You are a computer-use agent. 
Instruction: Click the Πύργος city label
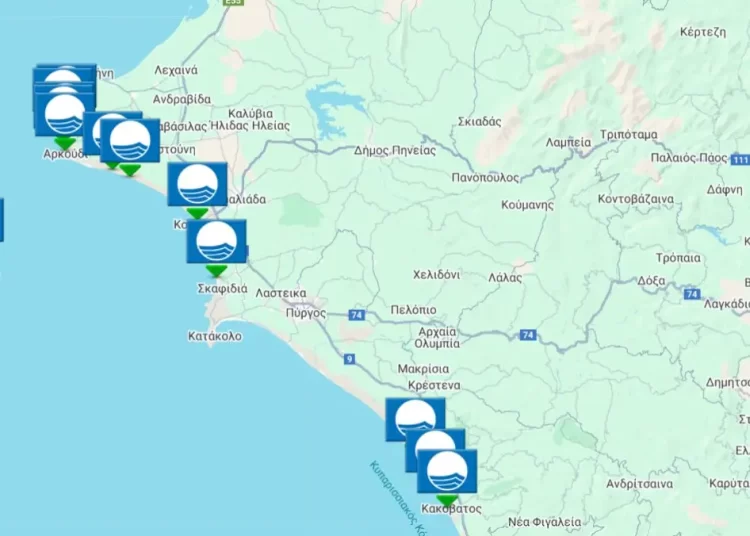pyautogui.click(x=306, y=313)
